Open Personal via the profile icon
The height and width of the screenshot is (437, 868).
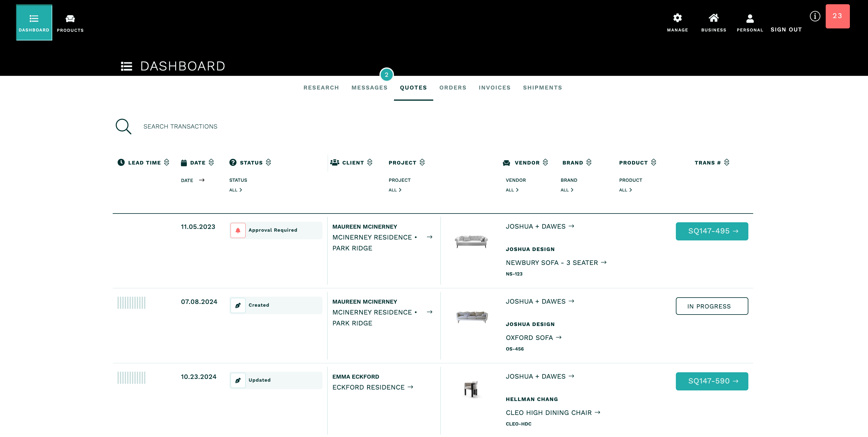(x=749, y=18)
